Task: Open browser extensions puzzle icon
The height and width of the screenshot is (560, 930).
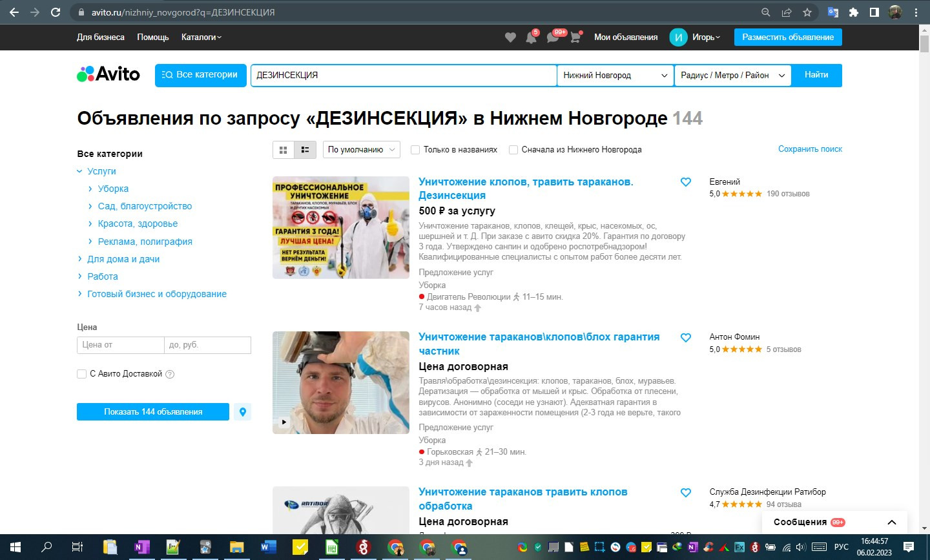Action: pyautogui.click(x=854, y=12)
